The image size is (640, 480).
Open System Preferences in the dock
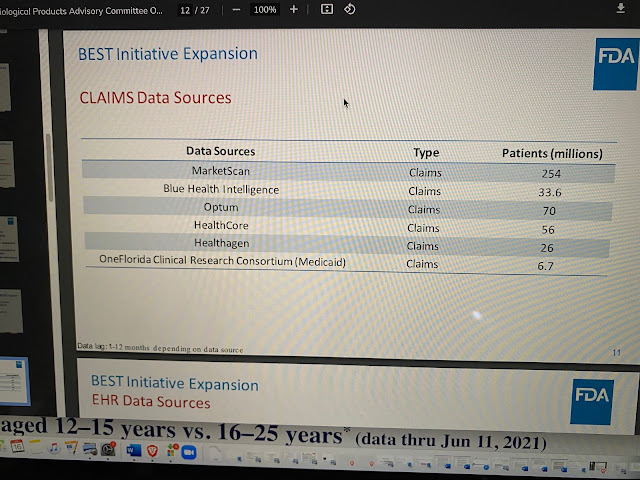[109, 449]
